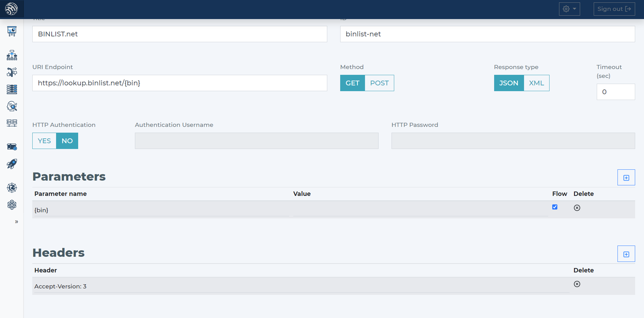
Task: Edit the {bin} parameter name field
Action: pos(162,210)
